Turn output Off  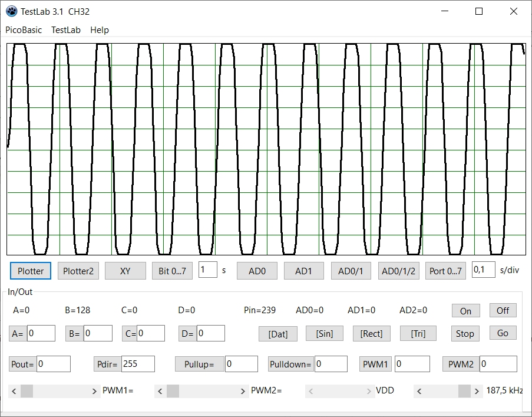point(503,310)
